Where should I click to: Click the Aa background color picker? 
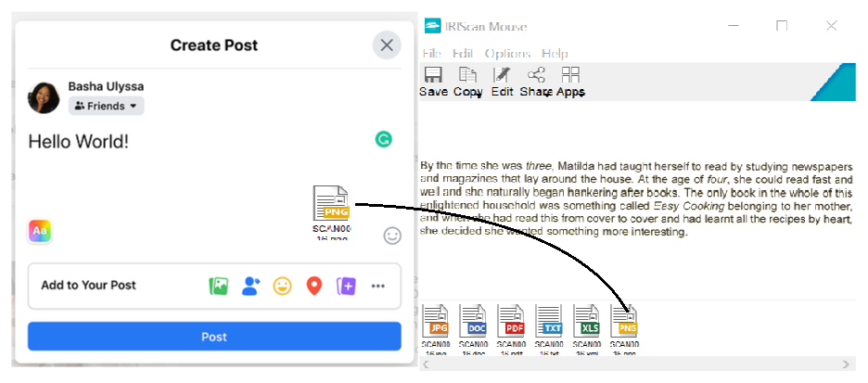pos(39,231)
